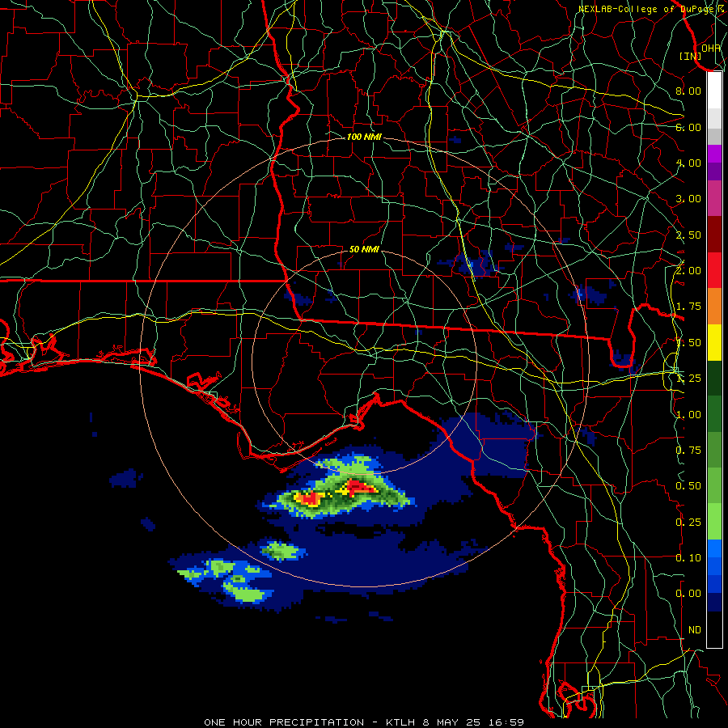This screenshot has width=728, height=728.
Task: Click the 0.50 legend value
Action: click(688, 486)
